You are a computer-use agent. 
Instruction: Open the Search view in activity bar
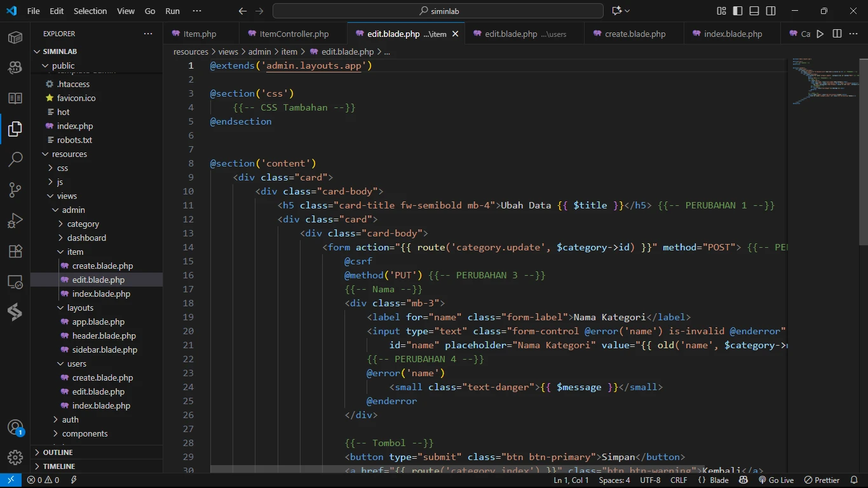click(x=15, y=159)
